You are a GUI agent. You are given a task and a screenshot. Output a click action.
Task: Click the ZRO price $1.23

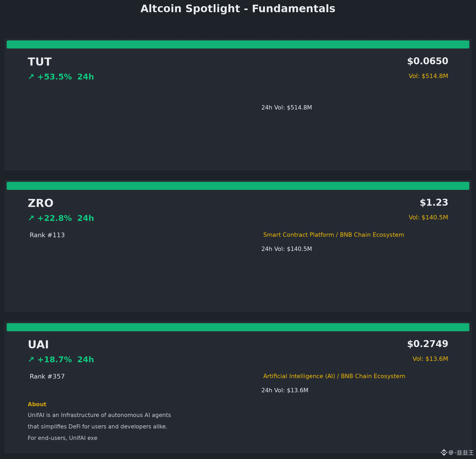click(434, 203)
